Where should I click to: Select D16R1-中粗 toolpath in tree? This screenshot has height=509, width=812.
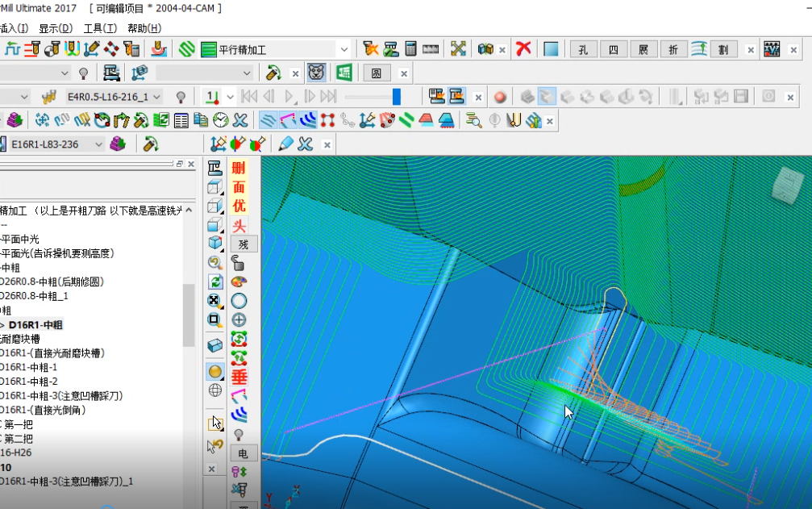[x=35, y=324]
